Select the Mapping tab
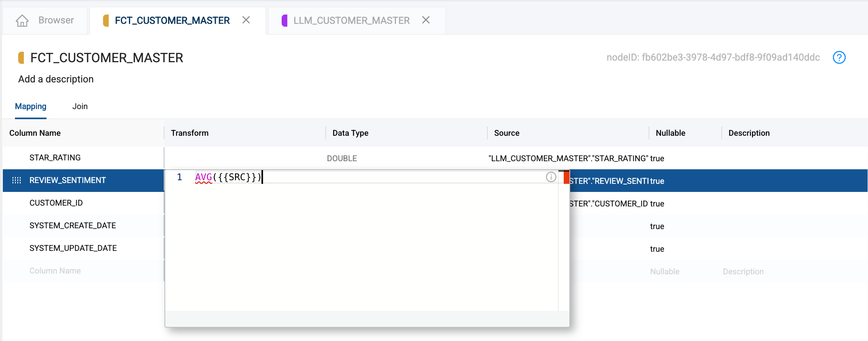Screen dimensions: 868x341 (31, 106)
